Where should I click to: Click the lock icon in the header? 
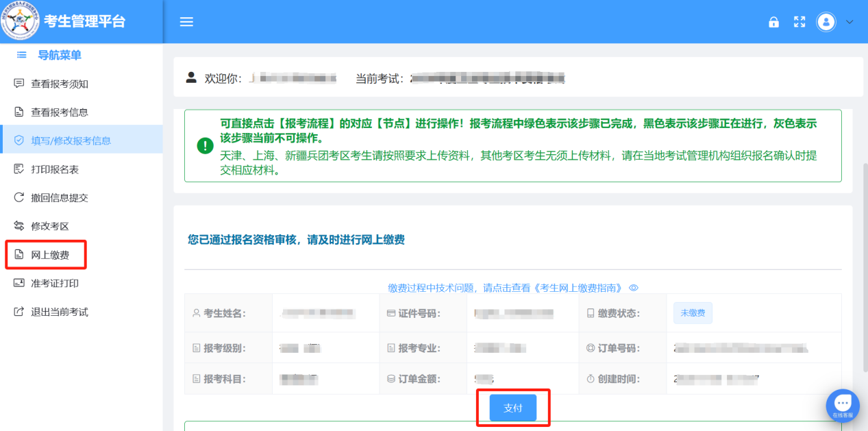[773, 22]
